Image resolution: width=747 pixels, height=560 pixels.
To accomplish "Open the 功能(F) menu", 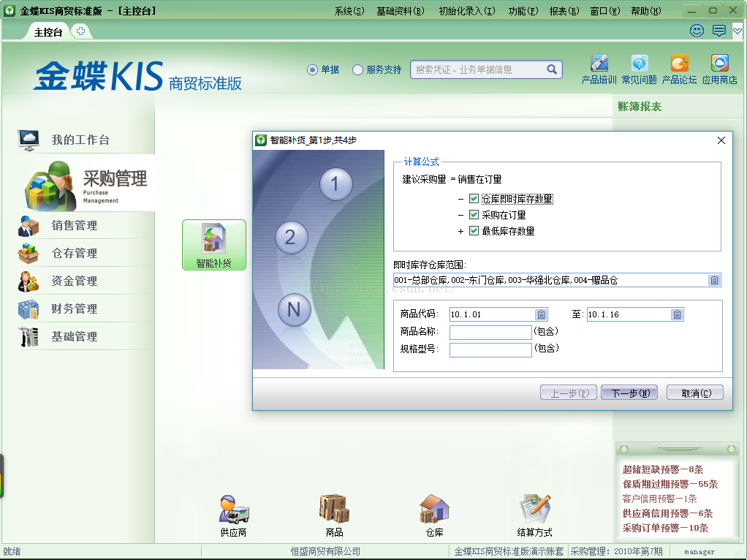I will 523,11.
